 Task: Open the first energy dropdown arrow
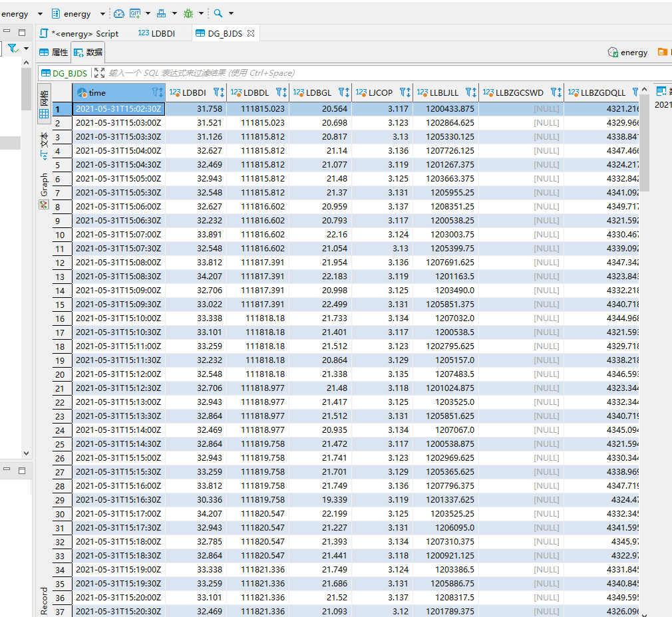40,14
